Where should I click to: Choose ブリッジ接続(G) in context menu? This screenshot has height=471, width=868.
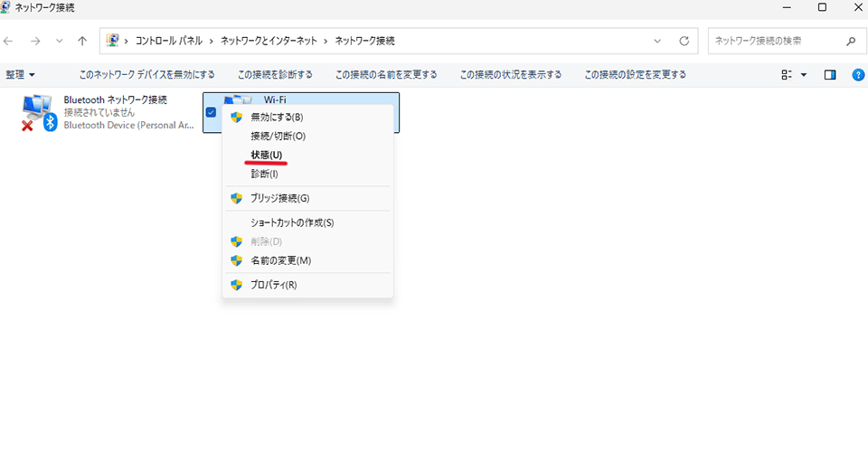point(307,198)
